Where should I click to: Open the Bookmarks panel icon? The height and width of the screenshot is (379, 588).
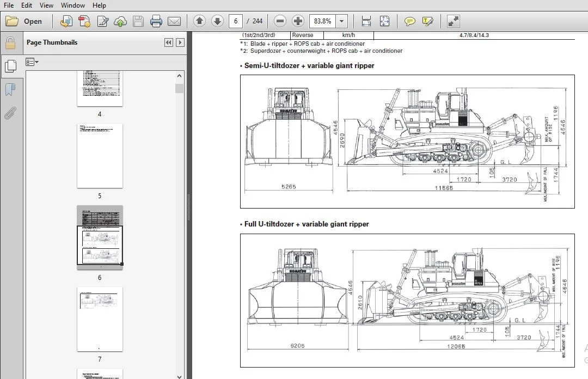tap(10, 90)
